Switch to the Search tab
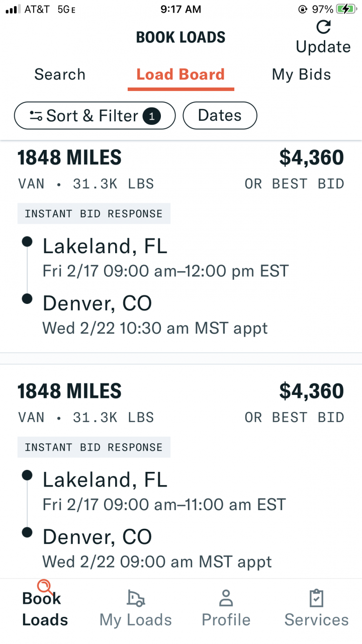The image size is (362, 644). 60,74
